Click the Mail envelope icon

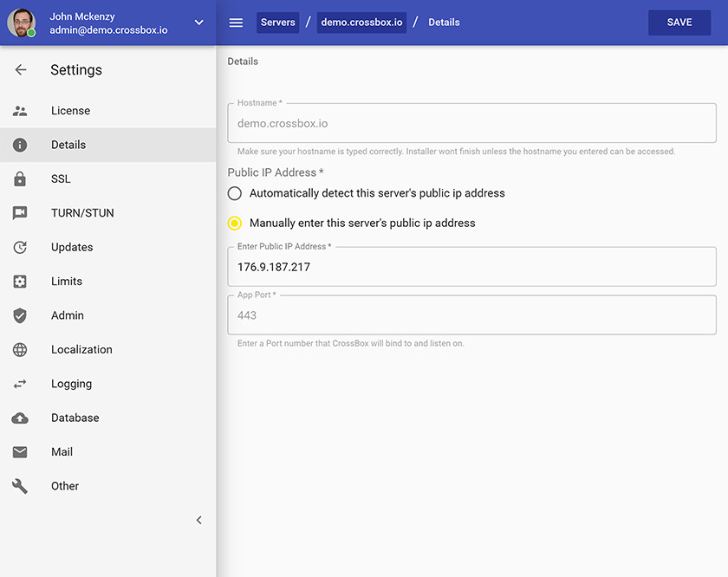[x=20, y=452]
